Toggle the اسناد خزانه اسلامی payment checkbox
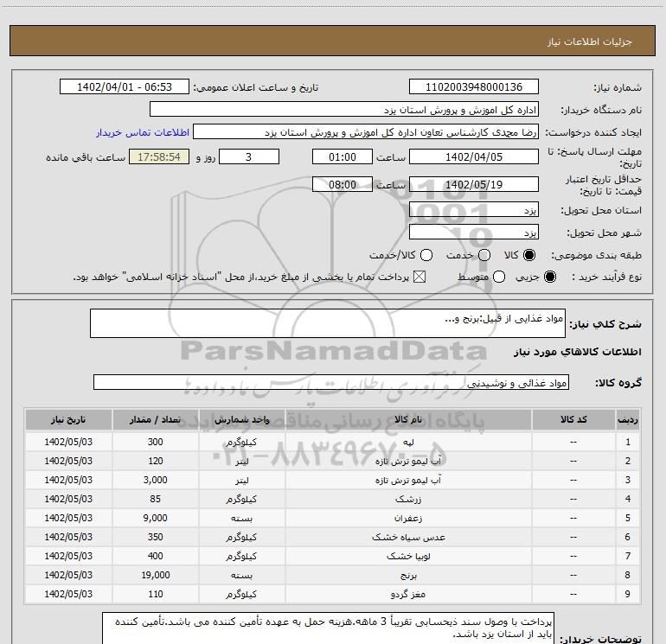This screenshot has width=666, height=644. coord(419,277)
